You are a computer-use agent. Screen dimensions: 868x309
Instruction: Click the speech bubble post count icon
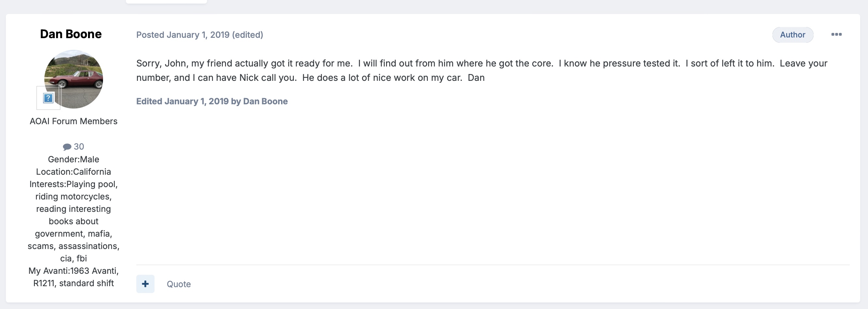coord(67,147)
